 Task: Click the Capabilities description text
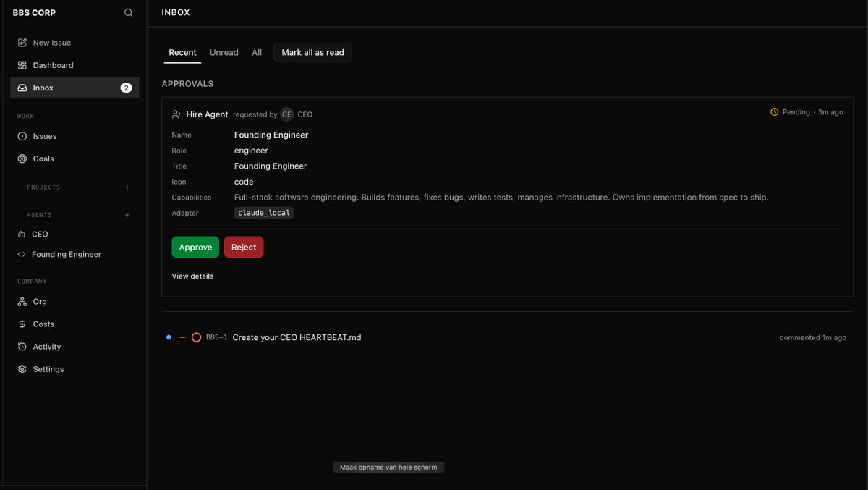[501, 198]
